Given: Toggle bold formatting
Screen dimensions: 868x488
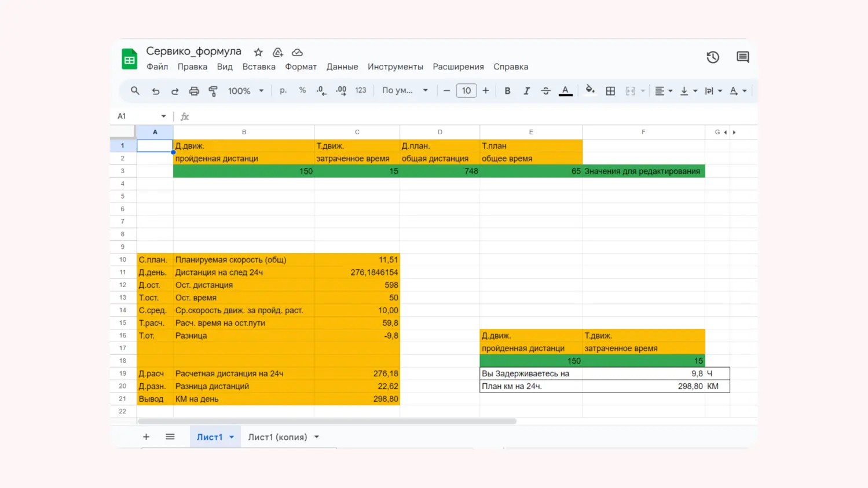Looking at the screenshot, I should tap(507, 91).
